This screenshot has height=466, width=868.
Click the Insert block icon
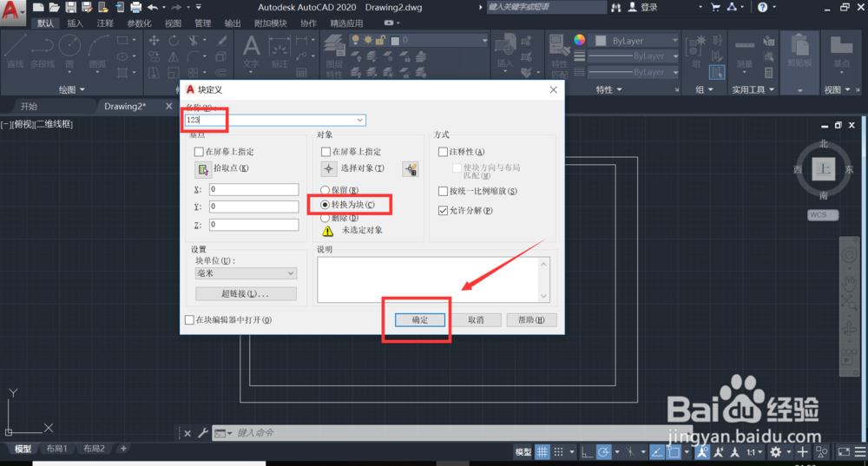click(x=505, y=51)
